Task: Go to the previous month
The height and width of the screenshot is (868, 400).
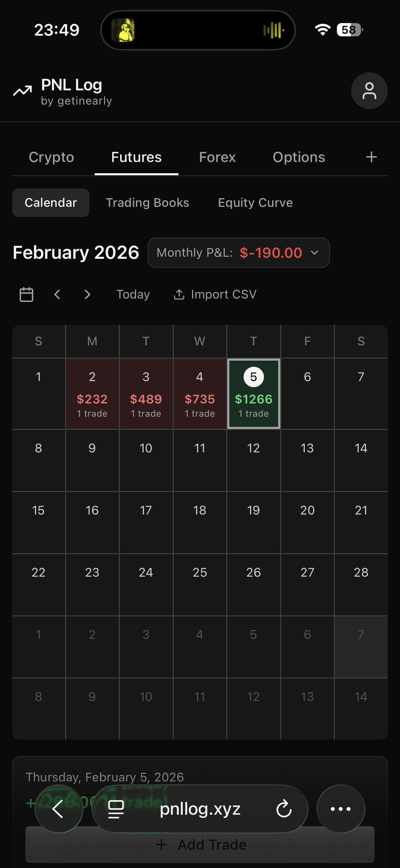Action: 57,294
